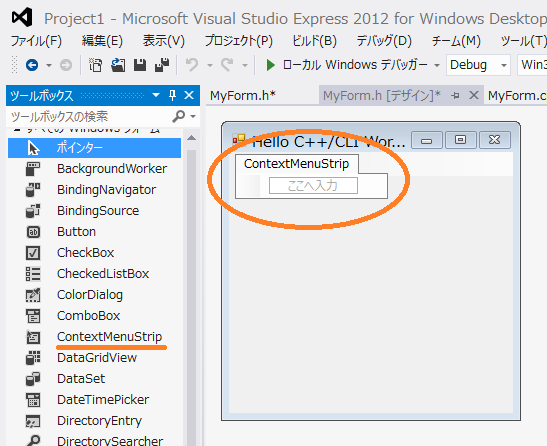Open the navigate backward history dropdown
Image resolution: width=547 pixels, height=446 pixels.
(49, 65)
